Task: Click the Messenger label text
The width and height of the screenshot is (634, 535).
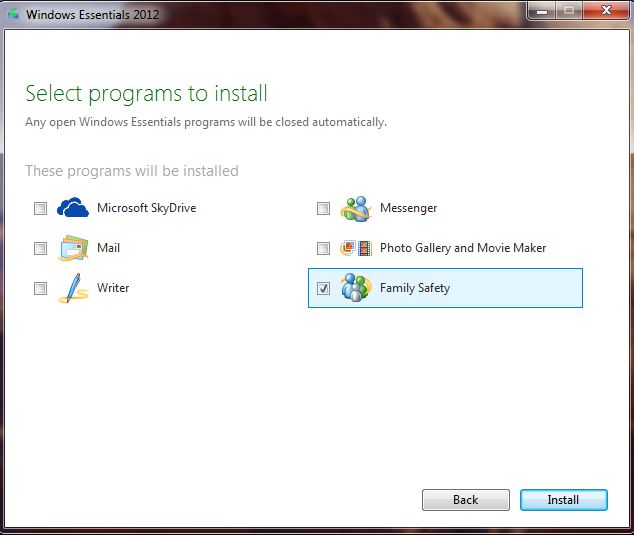Action: [x=408, y=208]
